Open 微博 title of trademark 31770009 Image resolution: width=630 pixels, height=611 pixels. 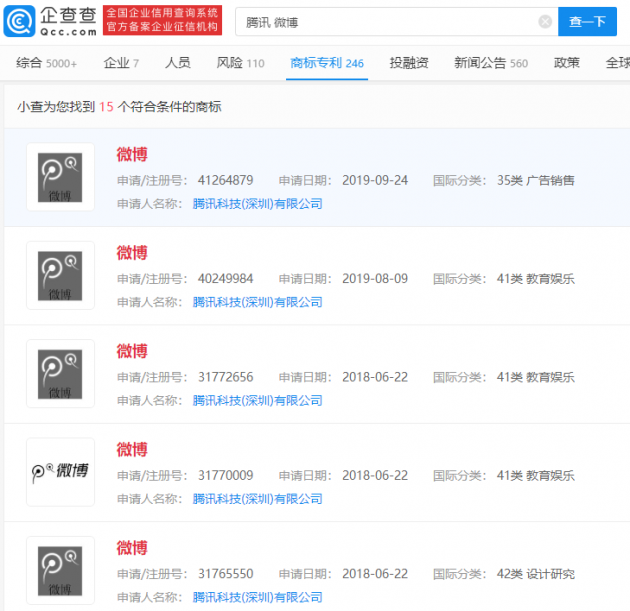tap(132, 449)
